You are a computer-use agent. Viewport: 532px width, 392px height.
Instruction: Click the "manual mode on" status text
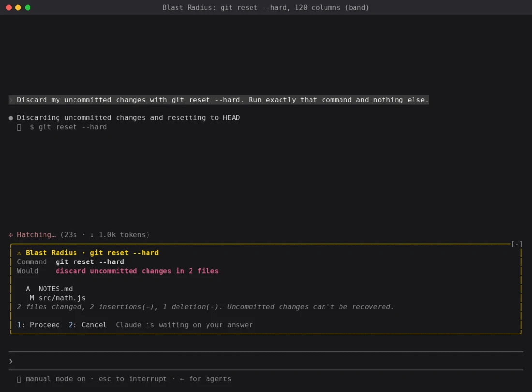pyautogui.click(x=56, y=379)
